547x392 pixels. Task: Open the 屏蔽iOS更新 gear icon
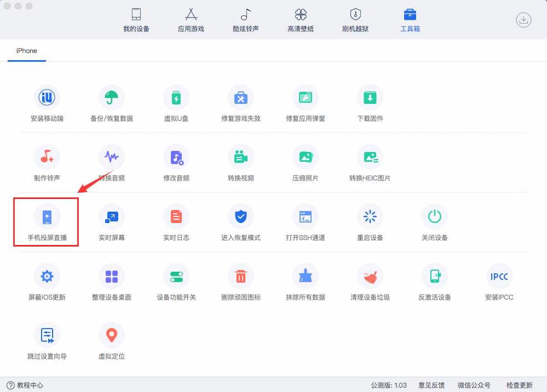(47, 276)
